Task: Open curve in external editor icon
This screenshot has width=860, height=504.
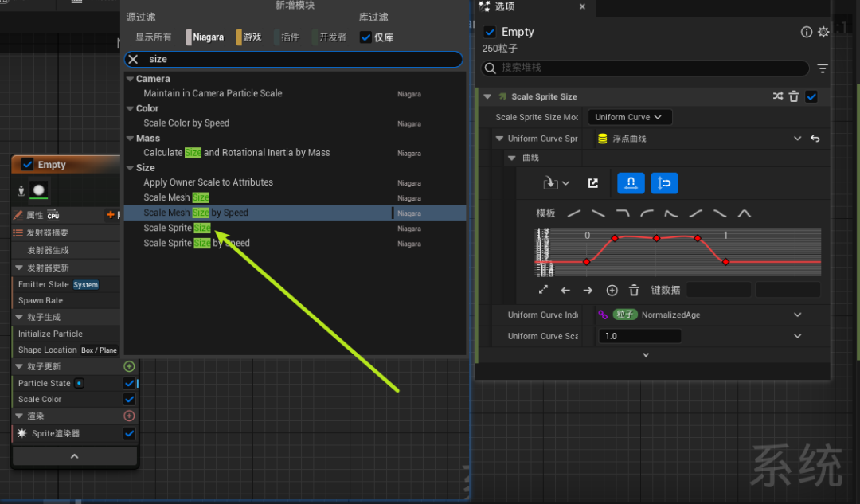Action: click(x=593, y=183)
